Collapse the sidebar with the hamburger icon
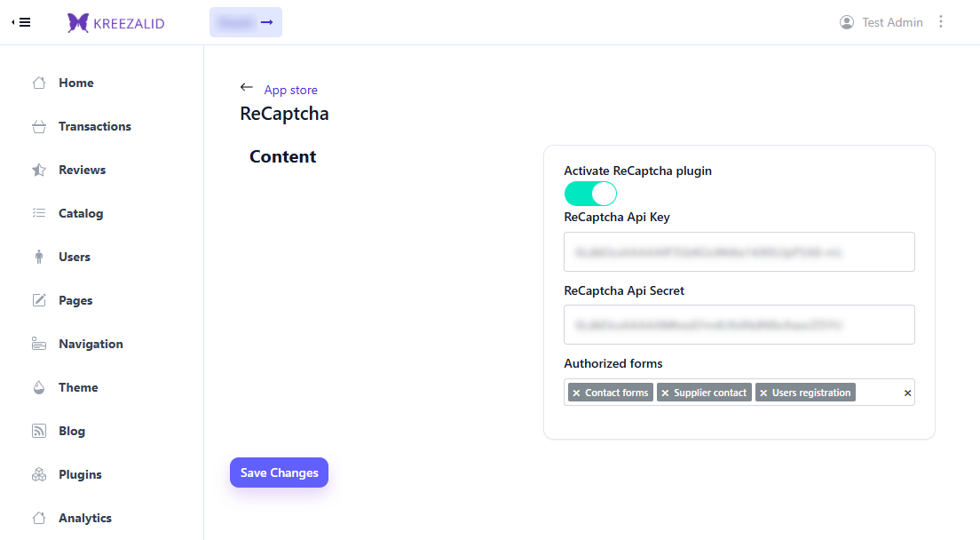 pos(21,22)
